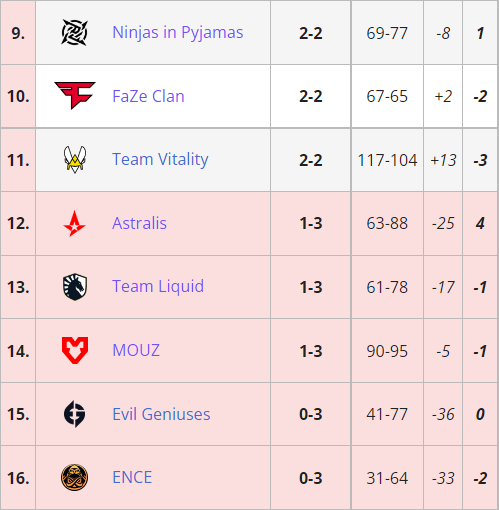Select Evil Geniuses' -36 round difference cell
The image size is (499, 510).
(x=443, y=414)
